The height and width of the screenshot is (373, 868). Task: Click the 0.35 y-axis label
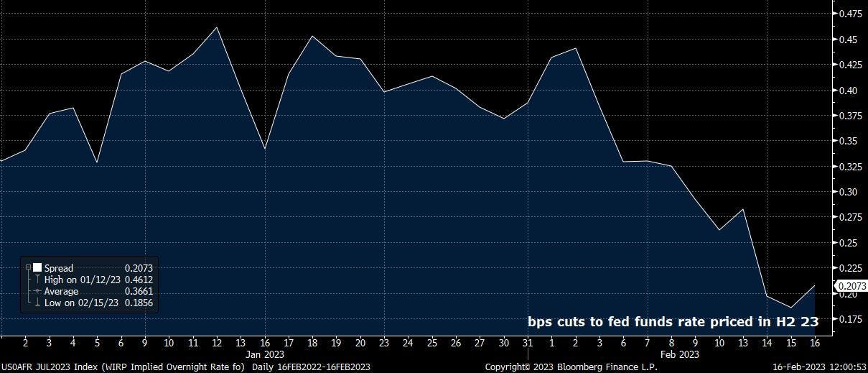(x=849, y=141)
